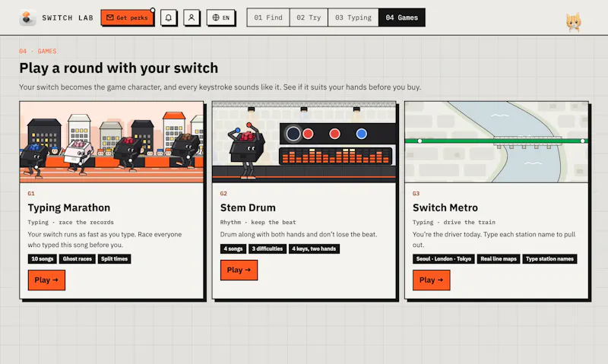
Task: Click the 'Real line maps' tag
Action: [499, 259]
